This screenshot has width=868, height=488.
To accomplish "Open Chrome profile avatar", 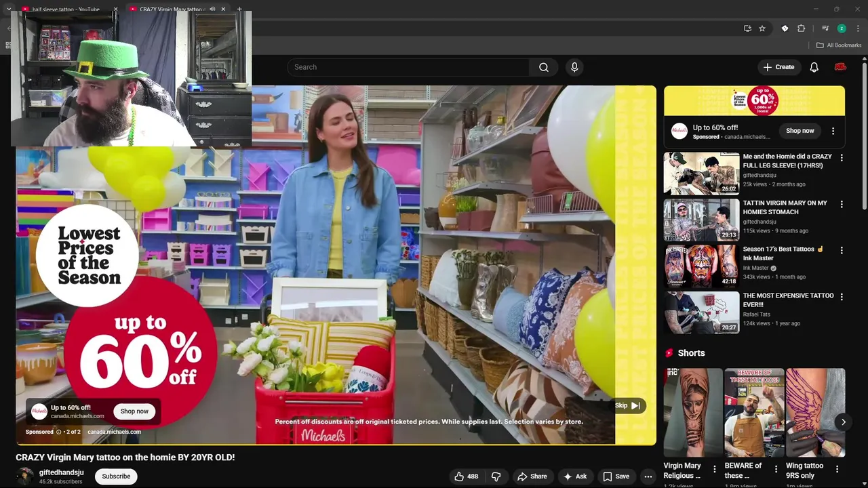I will (842, 28).
